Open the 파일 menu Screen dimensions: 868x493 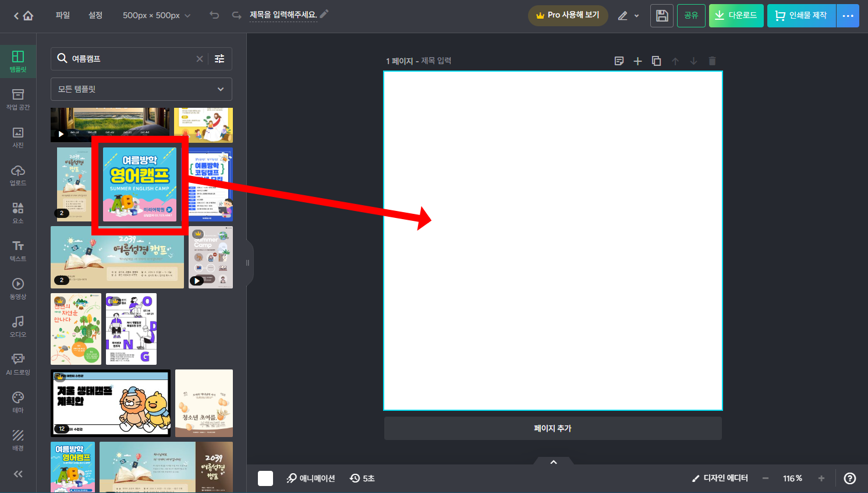62,16
